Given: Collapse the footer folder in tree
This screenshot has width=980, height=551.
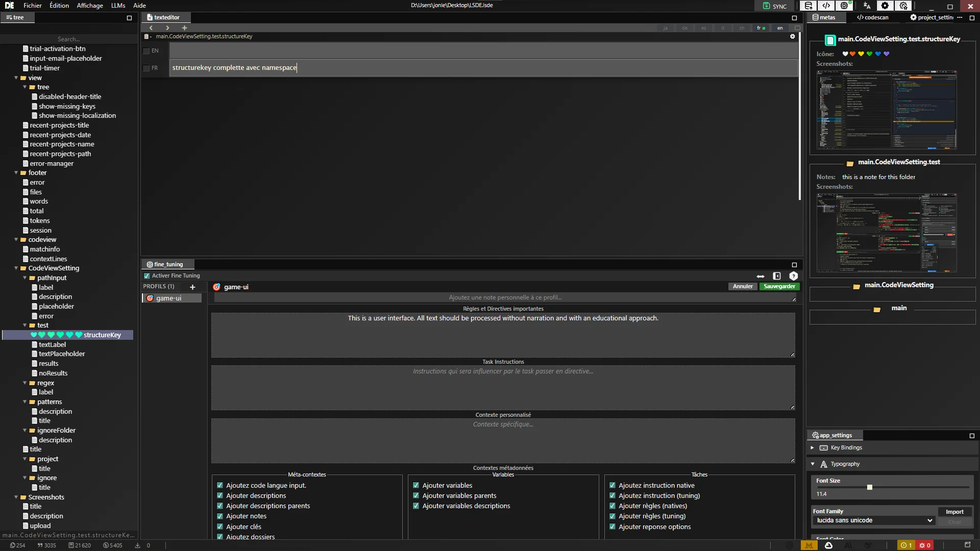Looking at the screenshot, I should coord(16,173).
